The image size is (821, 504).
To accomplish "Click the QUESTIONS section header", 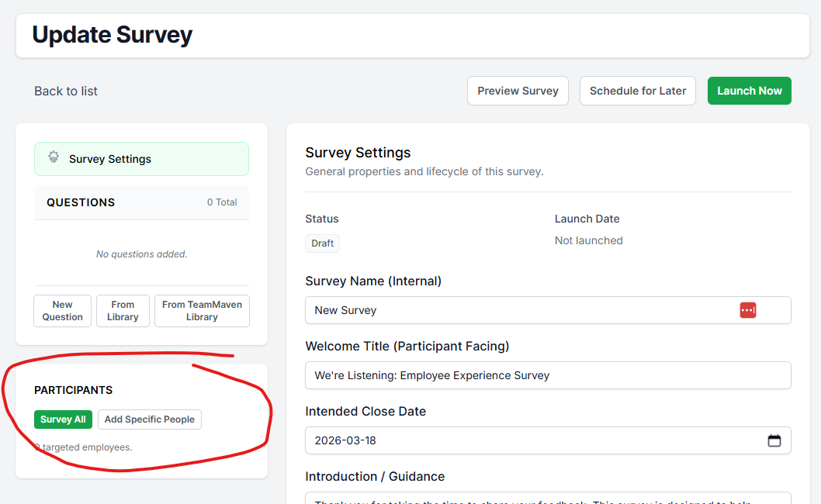I will click(81, 202).
